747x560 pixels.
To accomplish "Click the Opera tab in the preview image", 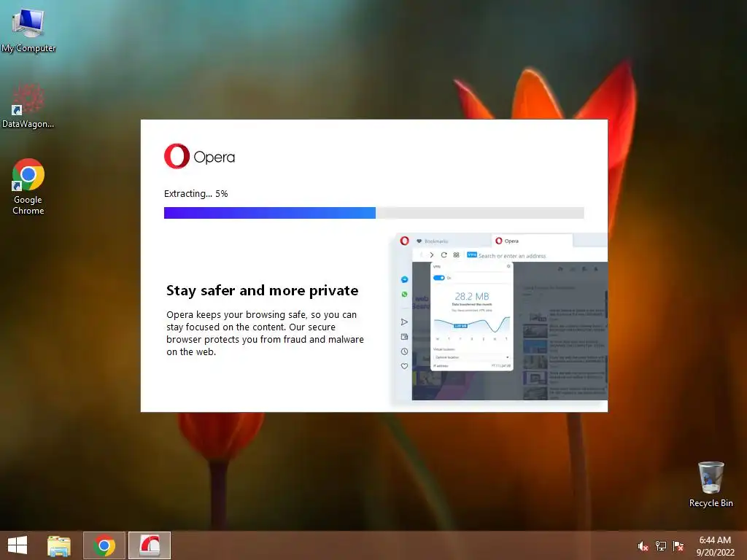I will tap(532, 241).
